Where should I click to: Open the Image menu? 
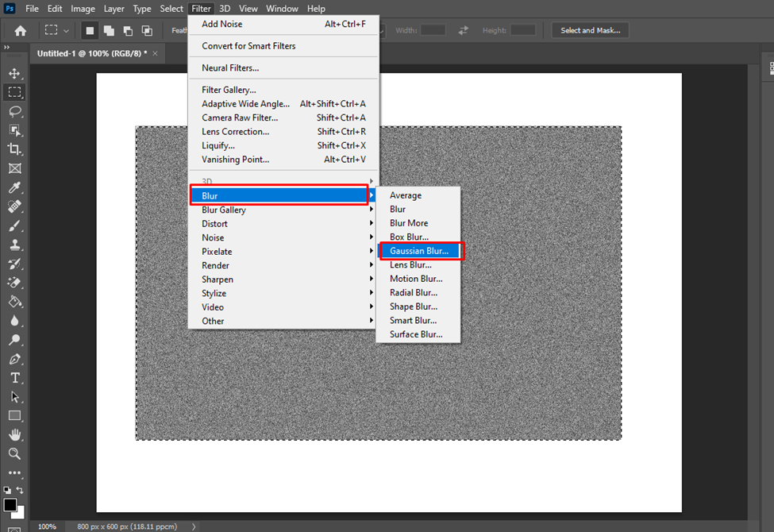pos(83,9)
